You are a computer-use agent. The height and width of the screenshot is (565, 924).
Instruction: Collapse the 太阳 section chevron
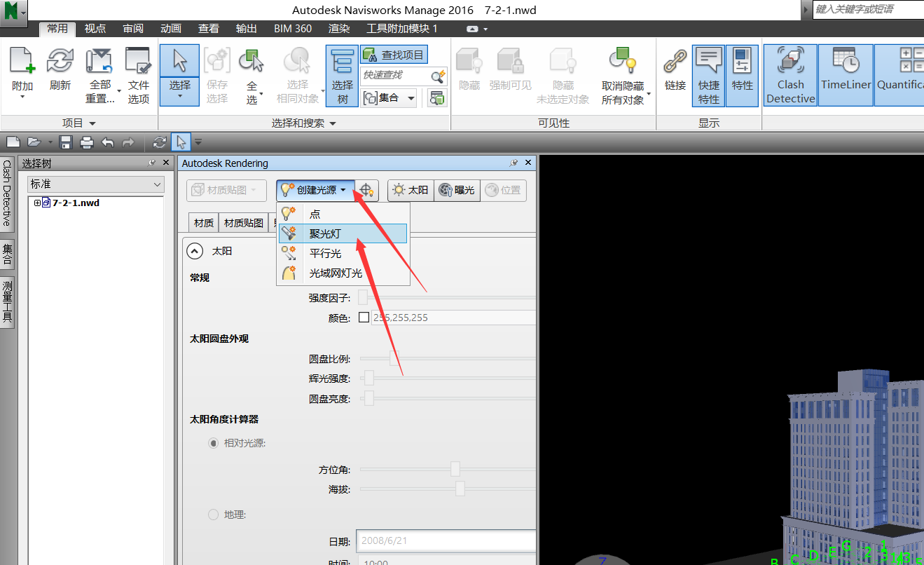click(193, 250)
